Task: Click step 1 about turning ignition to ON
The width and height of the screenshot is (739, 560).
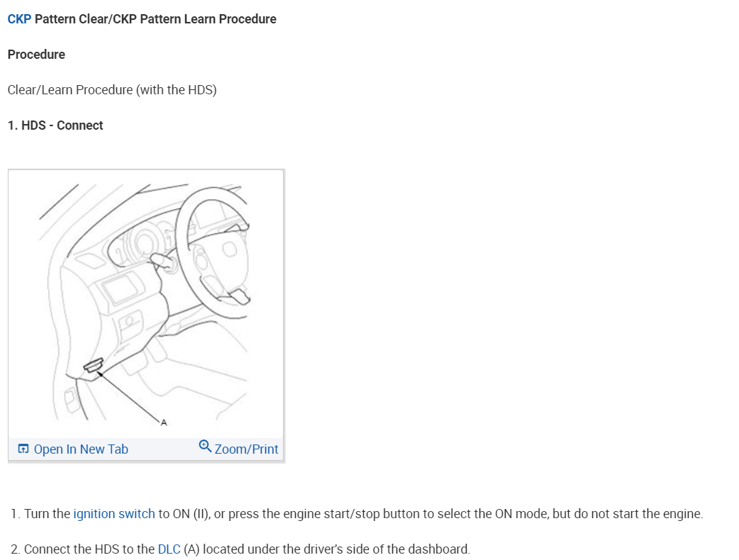Action: click(357, 513)
